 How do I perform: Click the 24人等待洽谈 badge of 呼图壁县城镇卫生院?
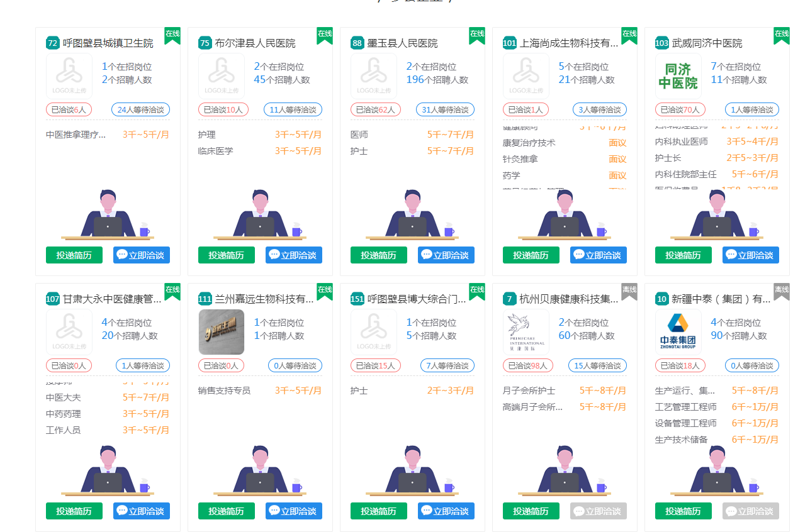(x=140, y=109)
